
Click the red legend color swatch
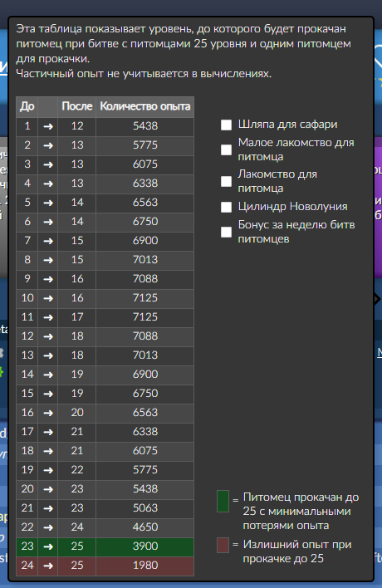(223, 546)
